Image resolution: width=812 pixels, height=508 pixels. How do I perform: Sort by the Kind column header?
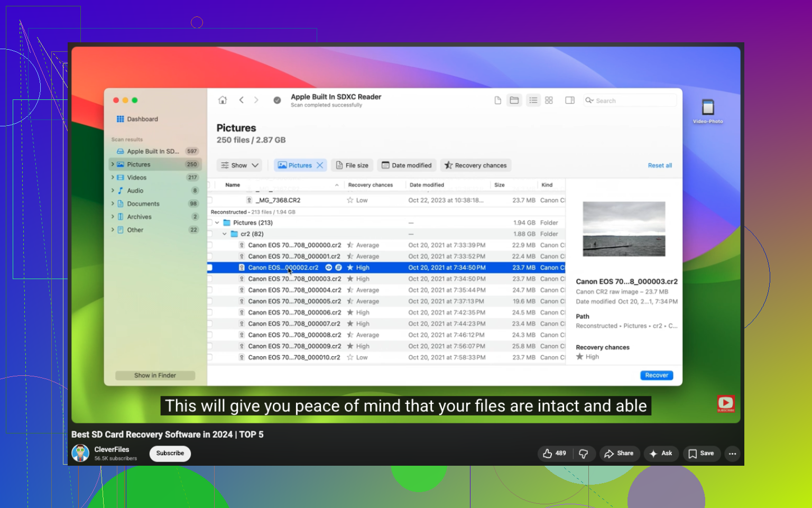coord(547,185)
